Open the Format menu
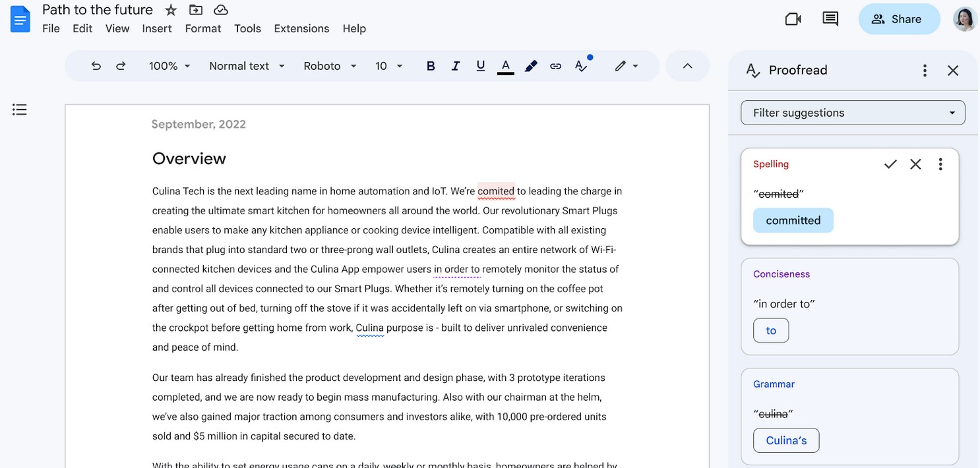Image resolution: width=980 pixels, height=468 pixels. (203, 28)
